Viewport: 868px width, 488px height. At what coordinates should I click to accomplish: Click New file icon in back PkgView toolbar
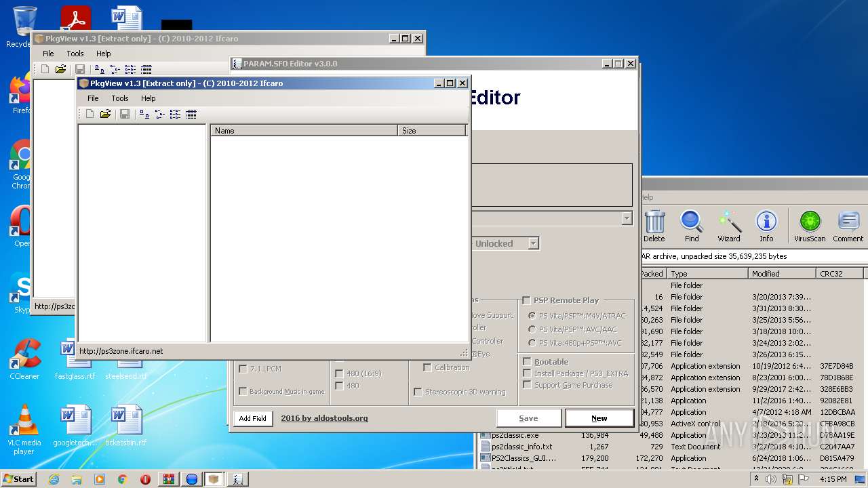point(45,69)
